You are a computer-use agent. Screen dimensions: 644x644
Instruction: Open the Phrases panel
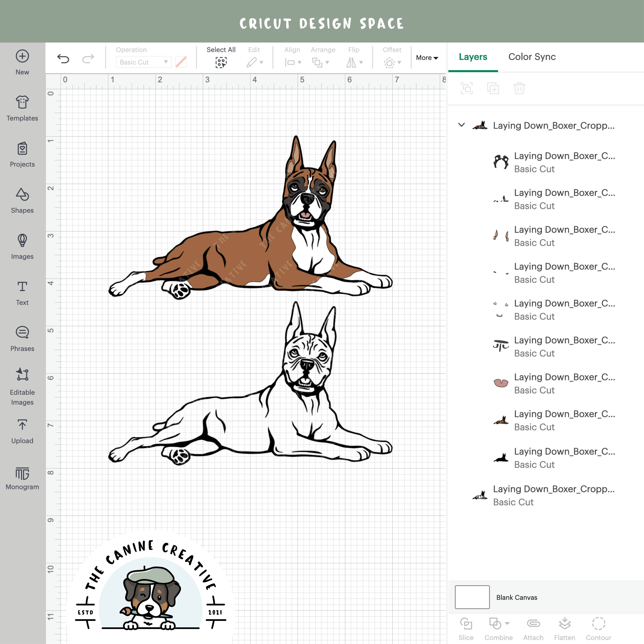pos(22,338)
